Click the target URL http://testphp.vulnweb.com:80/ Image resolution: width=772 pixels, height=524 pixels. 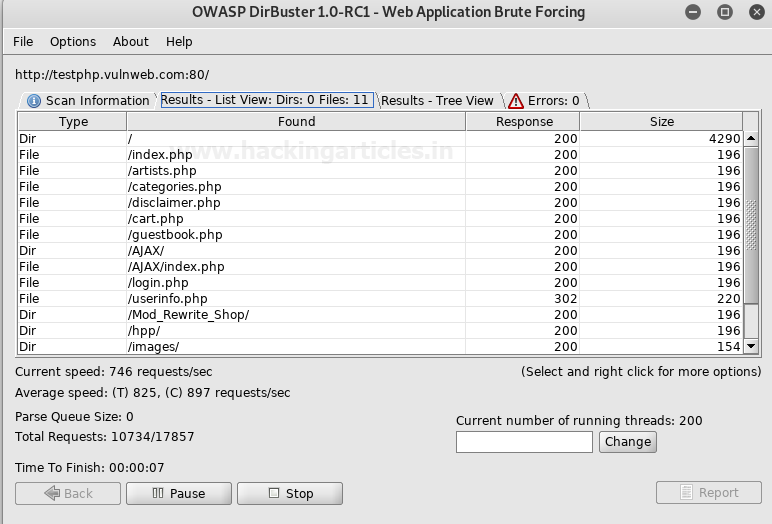(112, 75)
